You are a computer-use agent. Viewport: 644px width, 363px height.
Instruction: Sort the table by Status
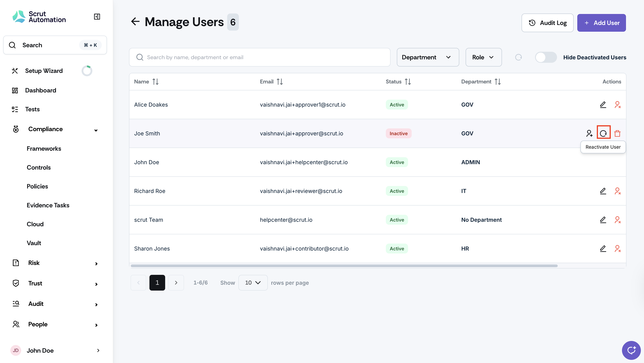click(408, 82)
